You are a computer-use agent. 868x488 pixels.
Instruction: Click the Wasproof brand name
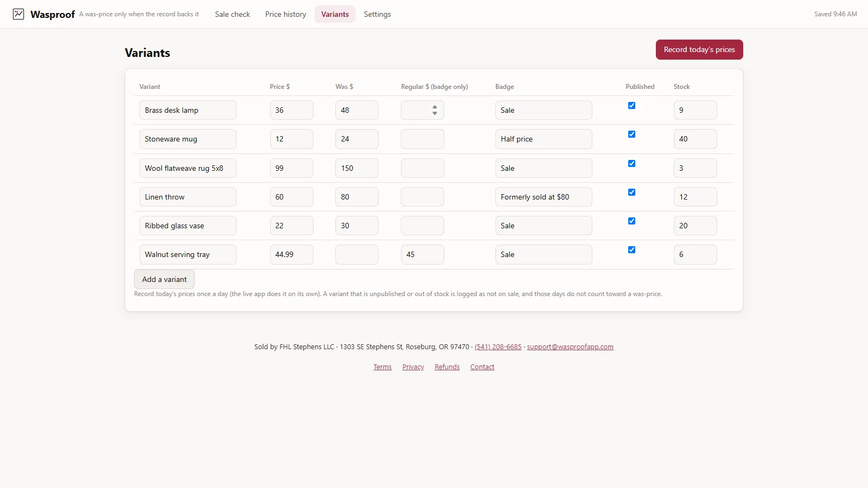point(53,14)
